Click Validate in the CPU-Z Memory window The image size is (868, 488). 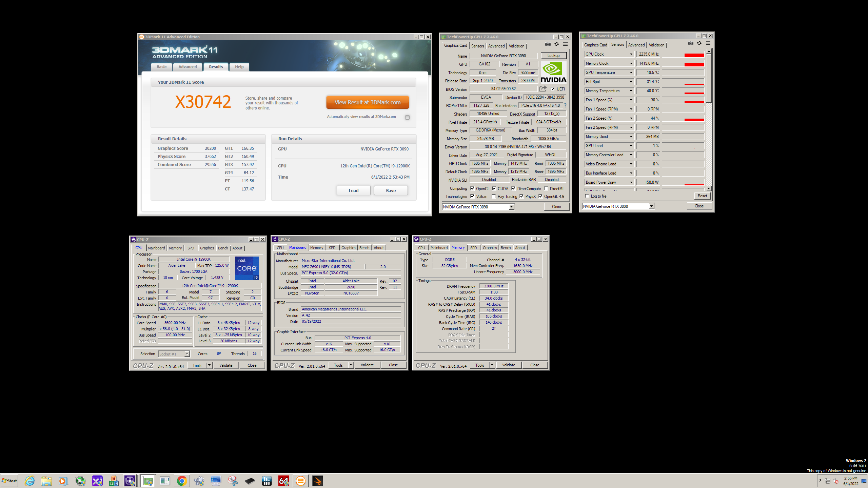(x=508, y=365)
